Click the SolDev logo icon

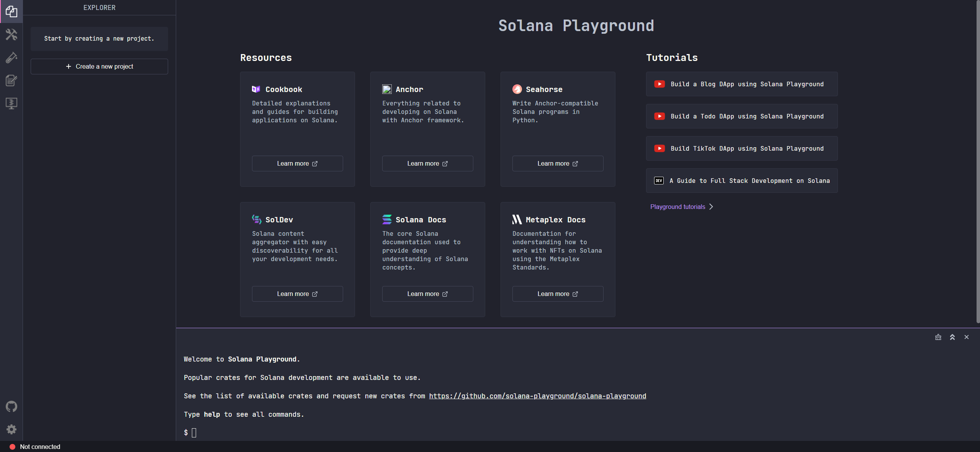257,219
